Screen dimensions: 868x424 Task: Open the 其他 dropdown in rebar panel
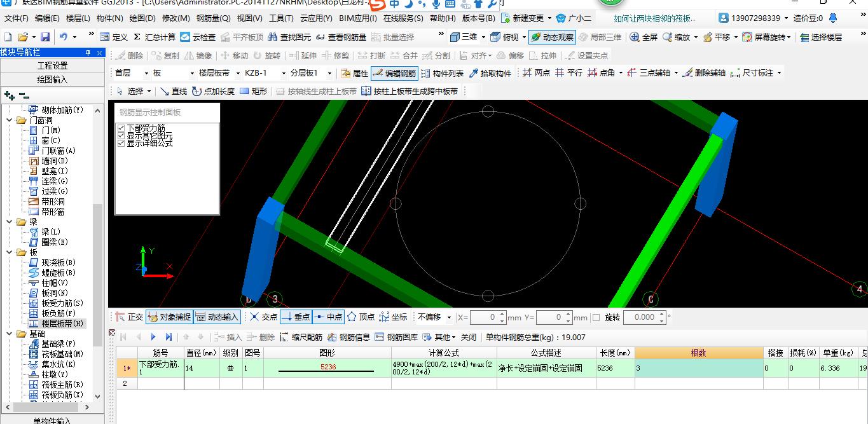pos(438,337)
